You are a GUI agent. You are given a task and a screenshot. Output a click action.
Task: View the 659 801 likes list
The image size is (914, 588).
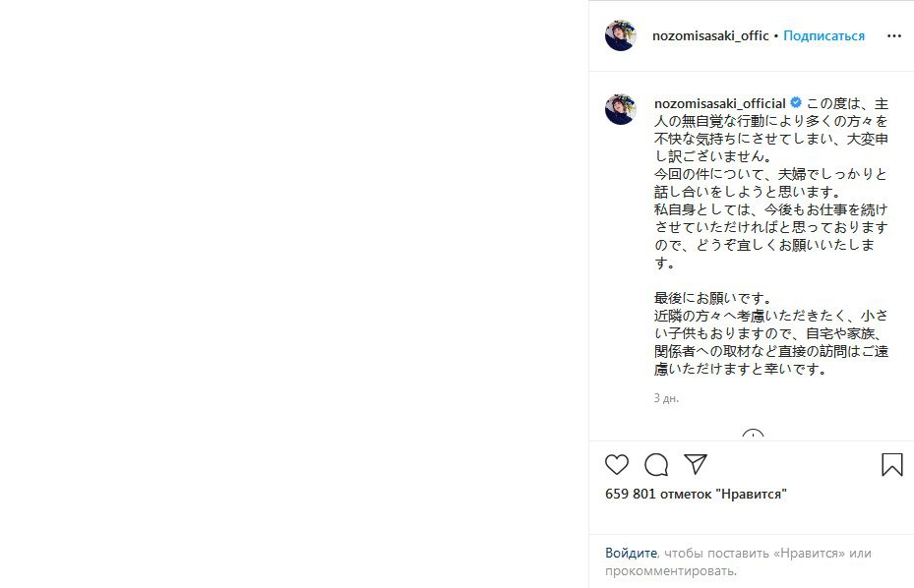(x=696, y=494)
